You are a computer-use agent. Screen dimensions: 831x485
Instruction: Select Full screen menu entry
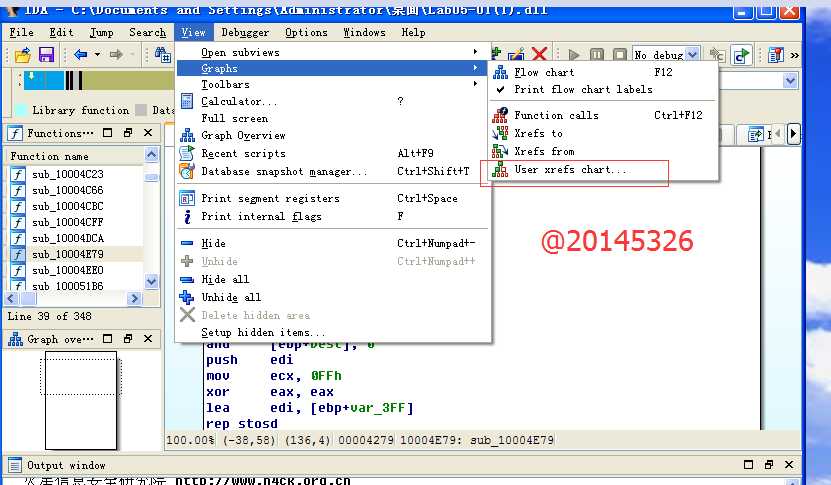pyautogui.click(x=333, y=118)
